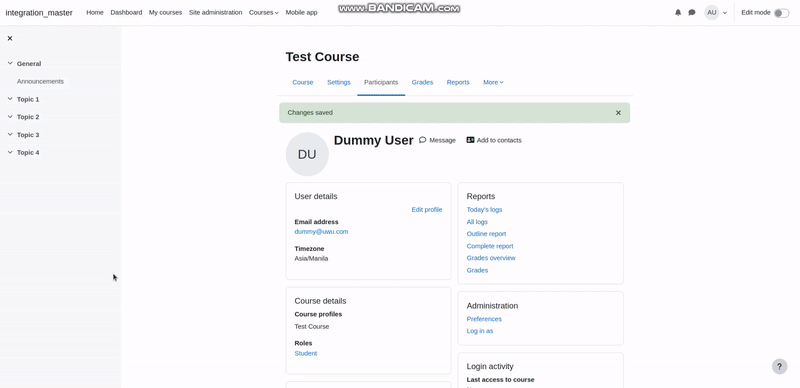This screenshot has width=800, height=388.
Task: Click the Asia/Manila timezone text
Action: [x=311, y=258]
